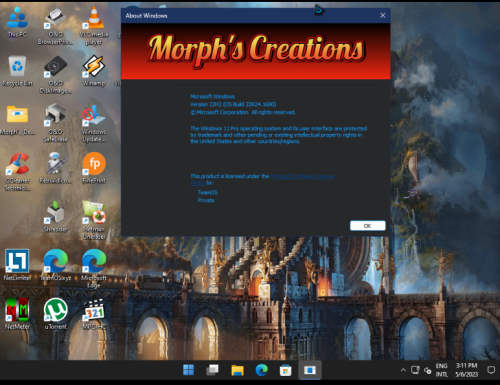
Task: Launch Microsoft Edge from the taskbar
Action: pyautogui.click(x=262, y=370)
